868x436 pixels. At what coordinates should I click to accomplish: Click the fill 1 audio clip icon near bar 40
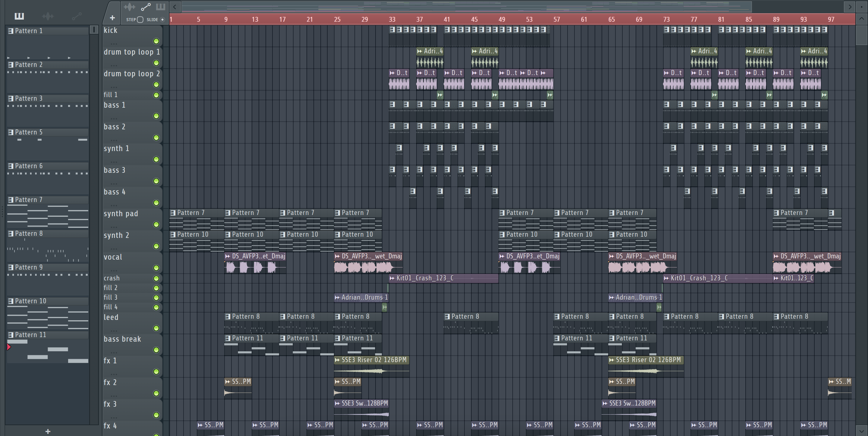[440, 95]
